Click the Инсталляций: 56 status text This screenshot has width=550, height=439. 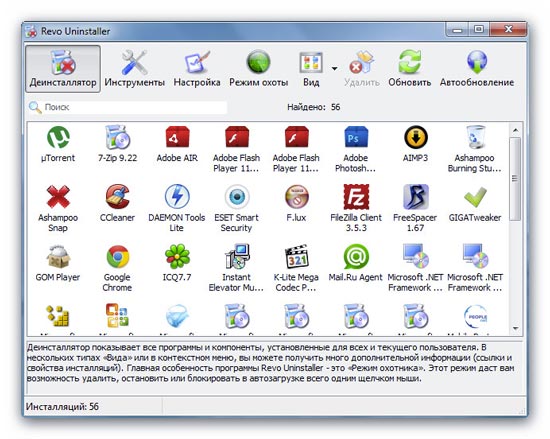62,407
